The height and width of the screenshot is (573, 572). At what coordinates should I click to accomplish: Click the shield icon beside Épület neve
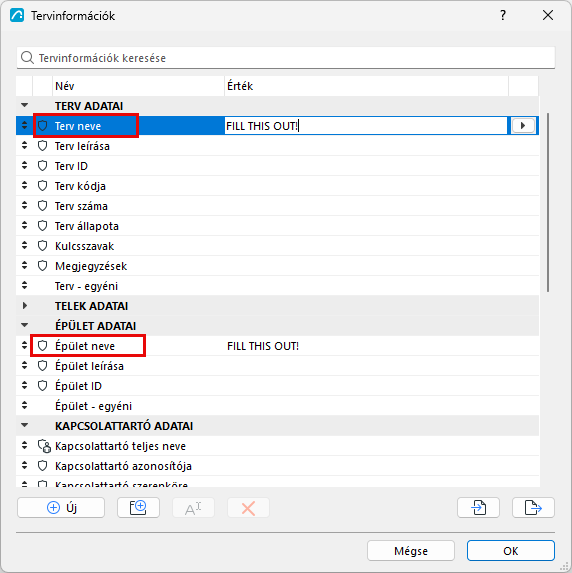[42, 346]
